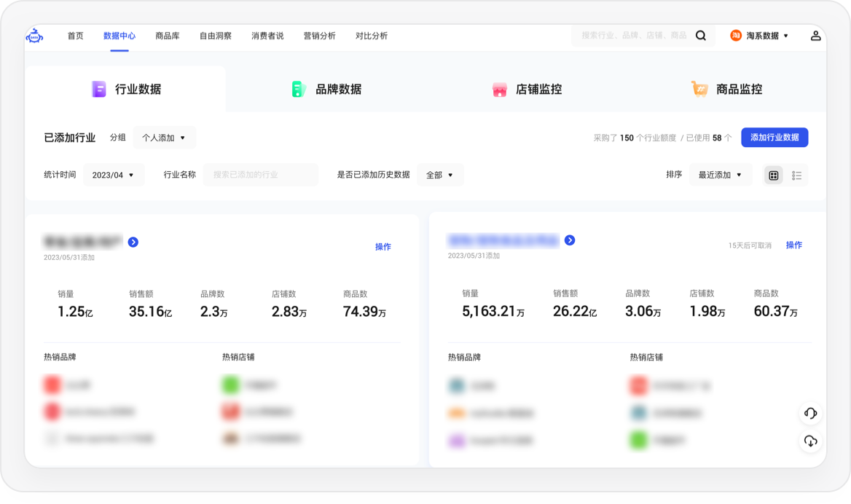Image resolution: width=851 pixels, height=504 pixels.
Task: Expand the 最近添加 sort dropdown
Action: pyautogui.click(x=720, y=175)
